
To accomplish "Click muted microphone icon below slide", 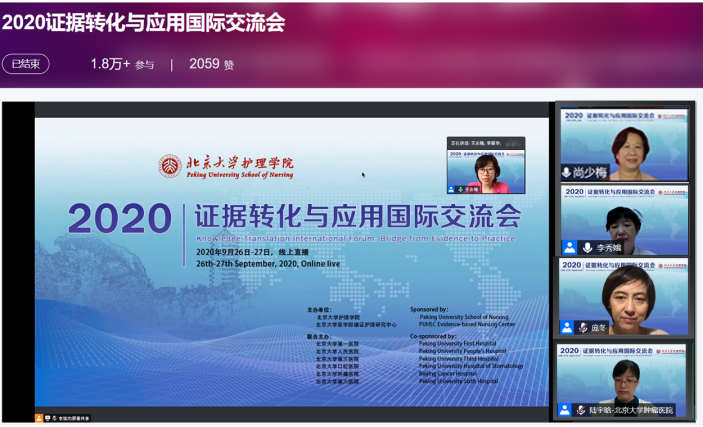I will coord(54,418).
